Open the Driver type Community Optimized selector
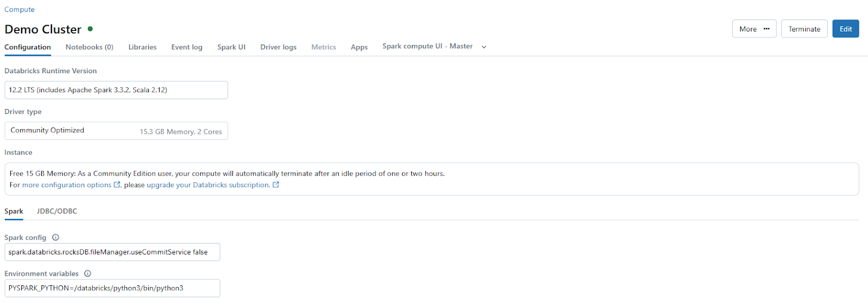The image size is (868, 306). [116, 131]
